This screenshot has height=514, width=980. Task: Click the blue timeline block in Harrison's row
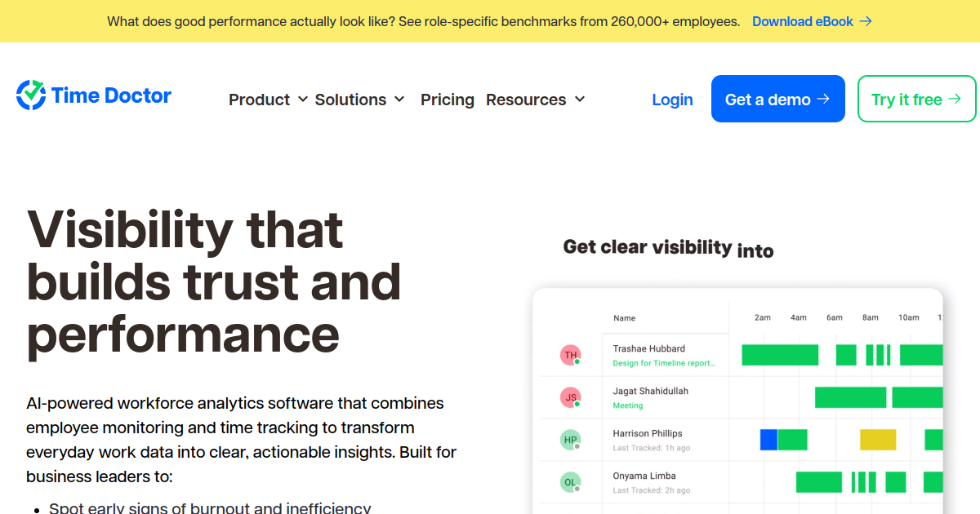[768, 440]
